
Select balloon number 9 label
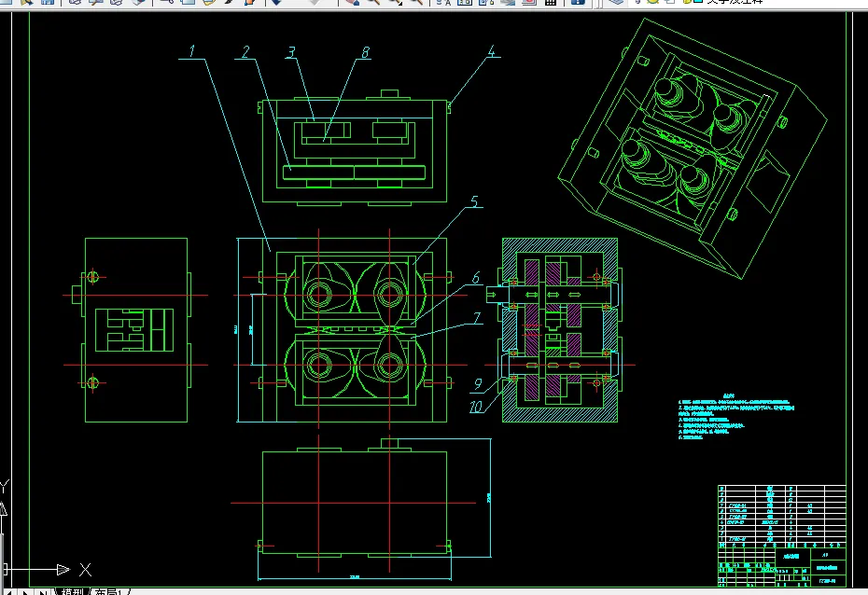(478, 383)
